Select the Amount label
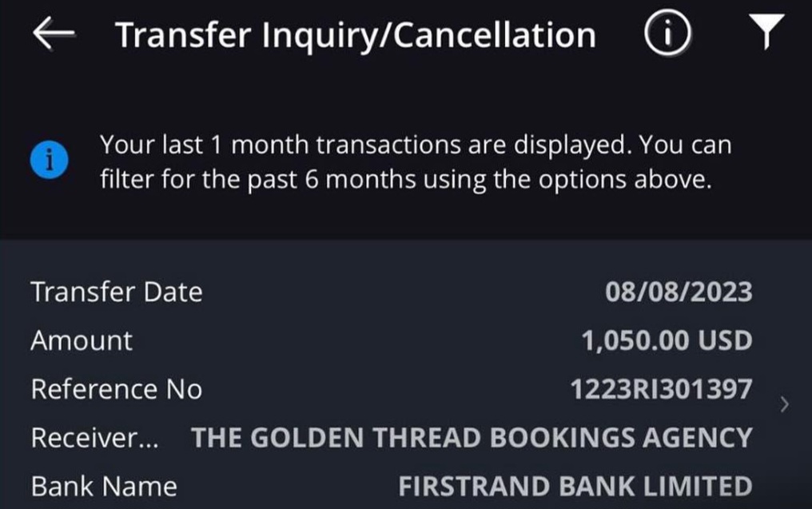The height and width of the screenshot is (509, 812). [x=82, y=341]
